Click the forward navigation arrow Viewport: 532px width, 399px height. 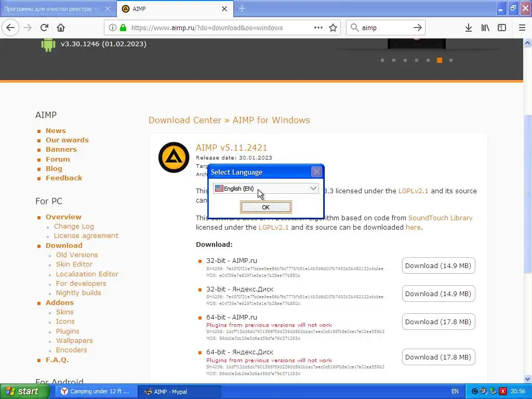click(x=28, y=28)
